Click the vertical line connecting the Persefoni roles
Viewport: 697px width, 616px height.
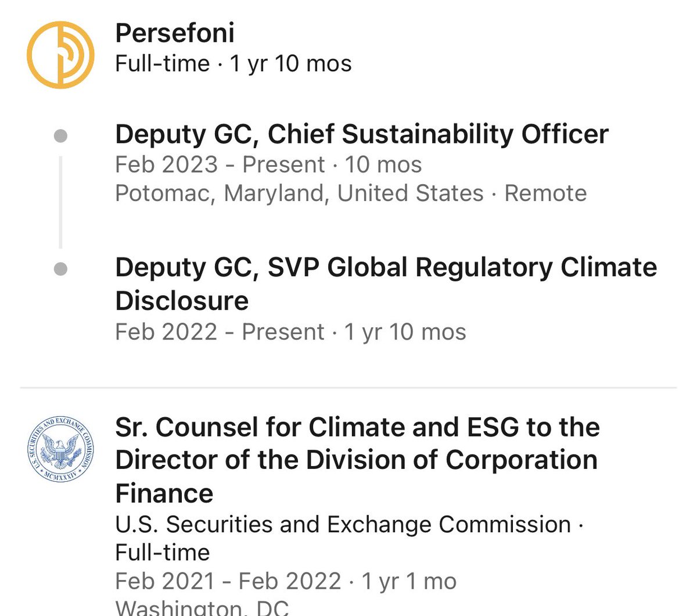pyautogui.click(x=60, y=202)
